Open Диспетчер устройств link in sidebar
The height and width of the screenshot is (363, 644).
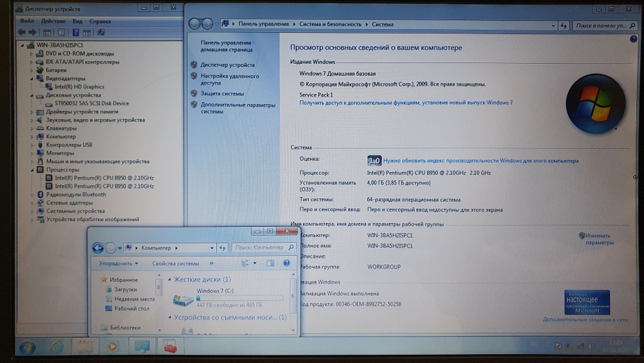[x=227, y=64]
